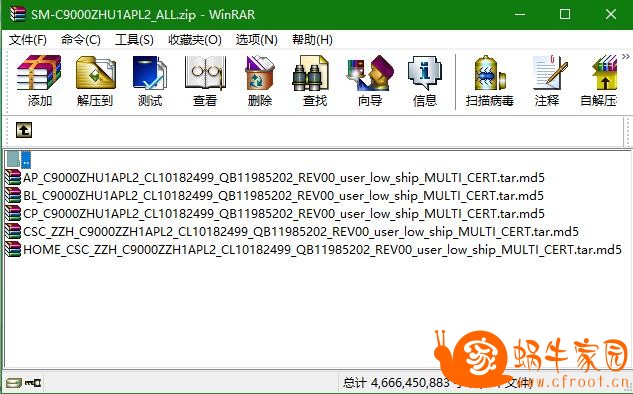Expand hidden toolbar items chevron

click(x=626, y=57)
